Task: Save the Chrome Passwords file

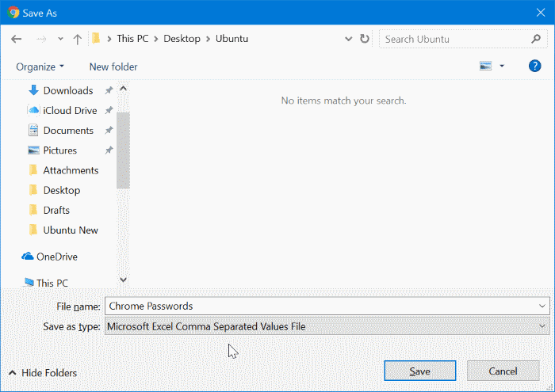Action: point(419,371)
